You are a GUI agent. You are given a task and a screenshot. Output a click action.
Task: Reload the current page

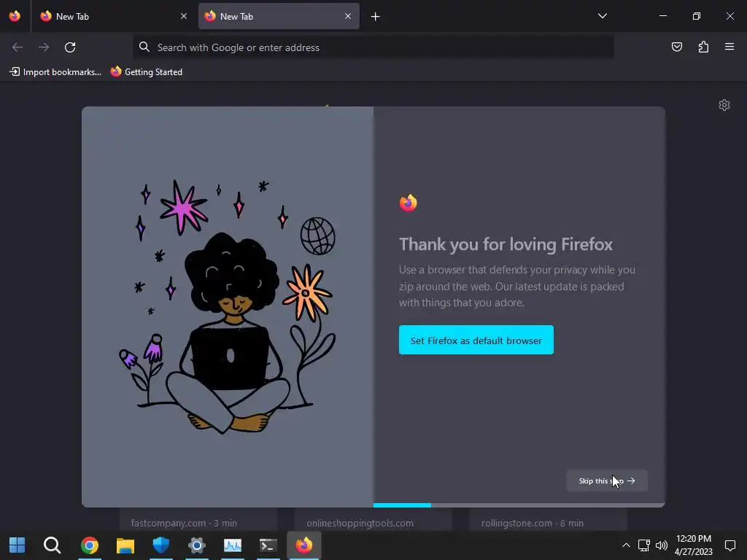(70, 47)
